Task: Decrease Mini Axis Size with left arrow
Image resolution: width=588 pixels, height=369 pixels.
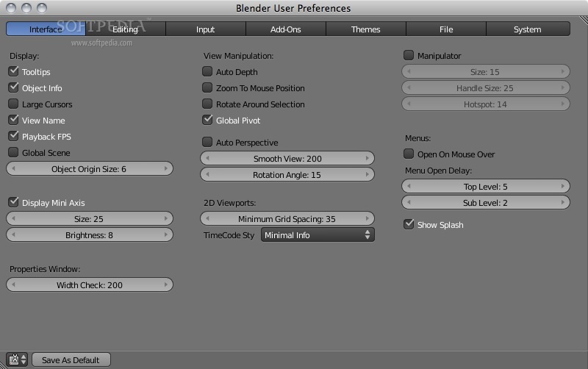Action: (13, 218)
